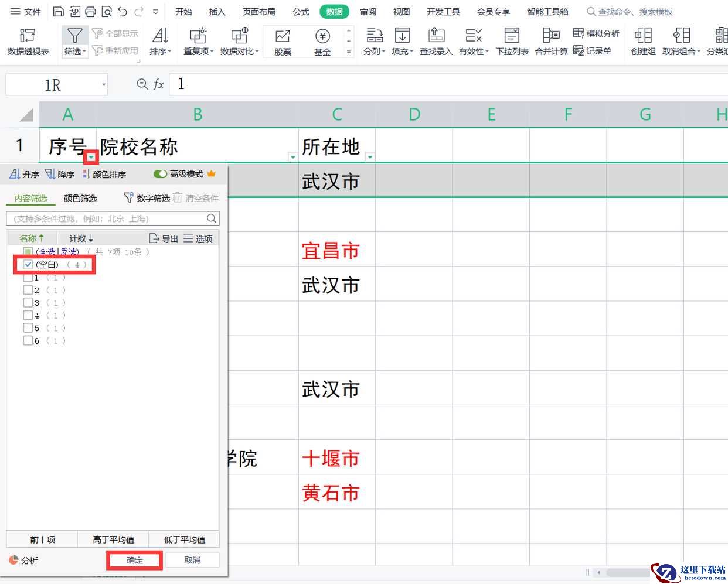Click 降序 descending sort in filter panel
The width and height of the screenshot is (728, 584).
[x=60, y=175]
